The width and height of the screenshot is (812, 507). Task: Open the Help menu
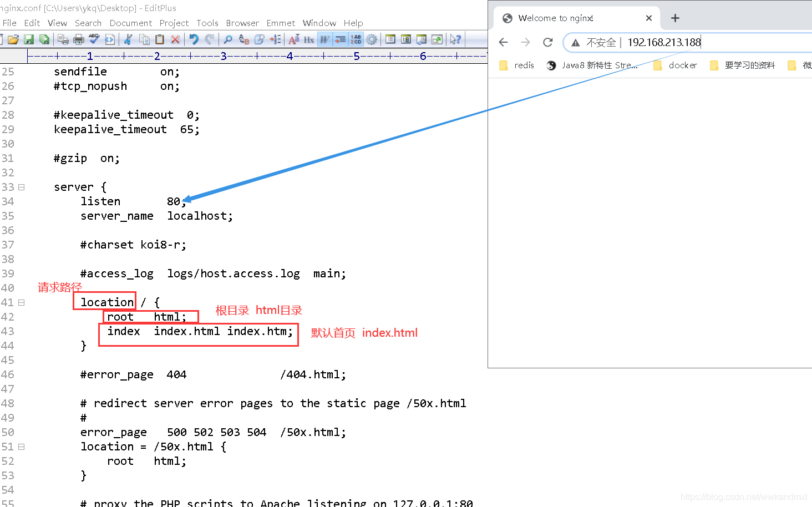[x=353, y=23]
